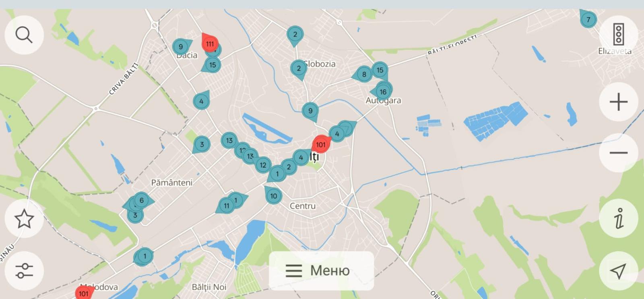
Task: Tap blue marker 9 near Dacia
Action: 181,47
